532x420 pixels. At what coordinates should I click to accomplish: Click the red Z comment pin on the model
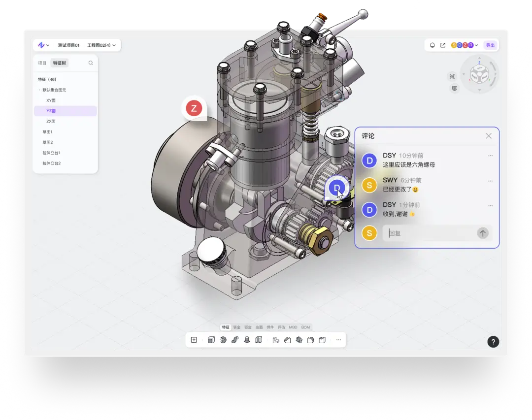click(x=194, y=108)
